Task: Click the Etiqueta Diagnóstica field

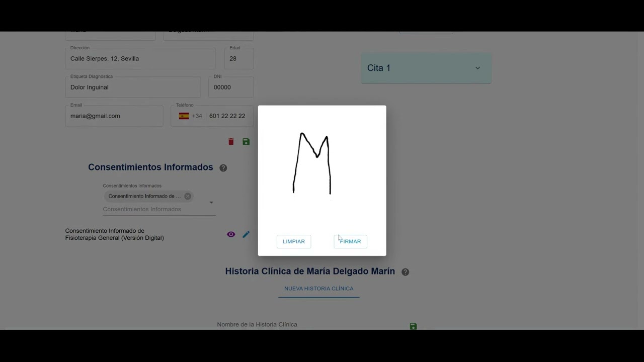Action: tap(133, 87)
